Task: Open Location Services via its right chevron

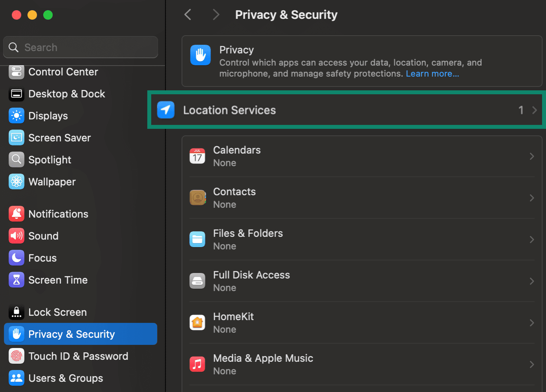Action: click(533, 110)
